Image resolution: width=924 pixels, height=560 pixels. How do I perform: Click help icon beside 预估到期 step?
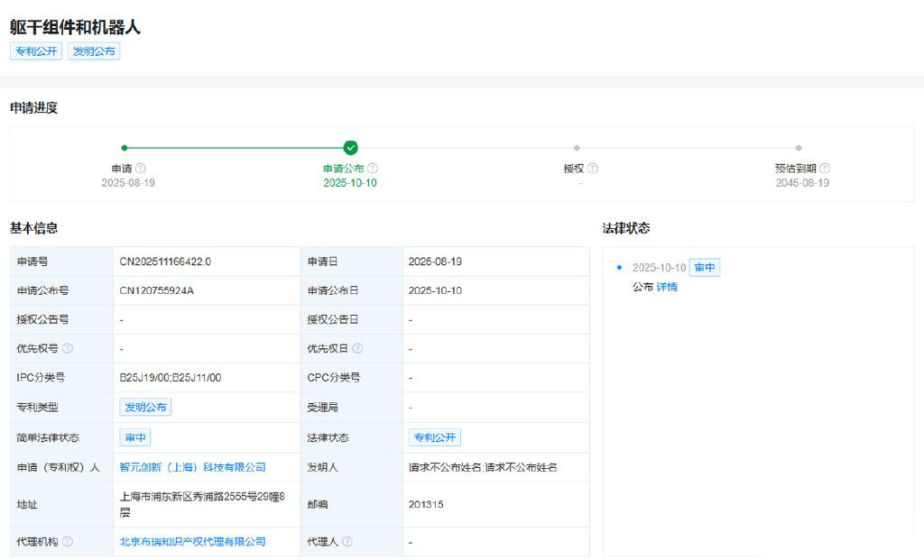click(x=825, y=169)
